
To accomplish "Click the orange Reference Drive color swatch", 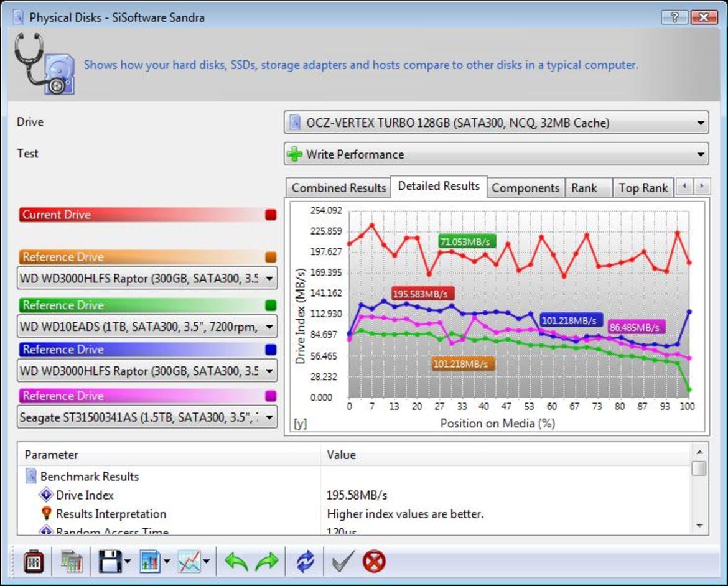I will pos(271,257).
